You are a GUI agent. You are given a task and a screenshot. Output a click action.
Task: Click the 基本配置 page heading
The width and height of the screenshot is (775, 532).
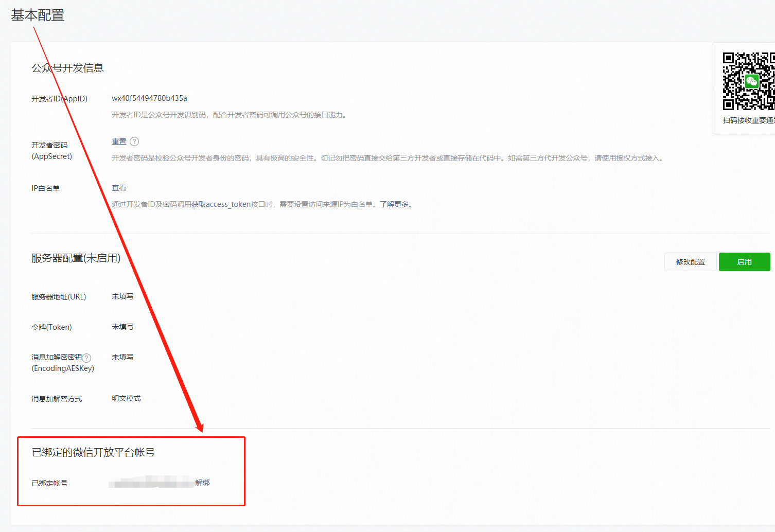[x=38, y=15]
